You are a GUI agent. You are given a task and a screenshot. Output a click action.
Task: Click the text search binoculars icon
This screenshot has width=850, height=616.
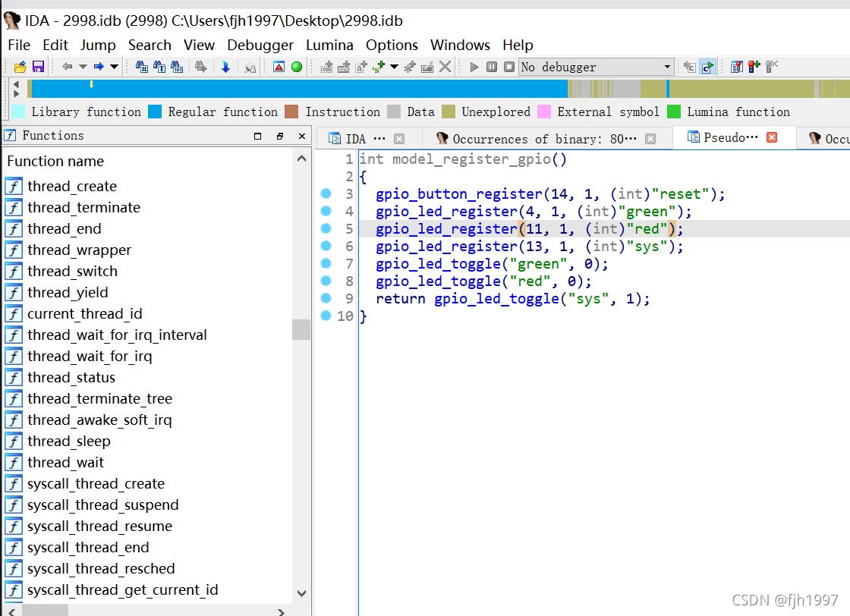coord(159,67)
